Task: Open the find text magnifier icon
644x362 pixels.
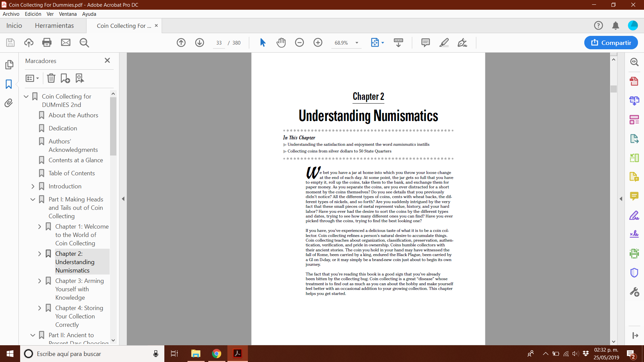Action: point(84,43)
